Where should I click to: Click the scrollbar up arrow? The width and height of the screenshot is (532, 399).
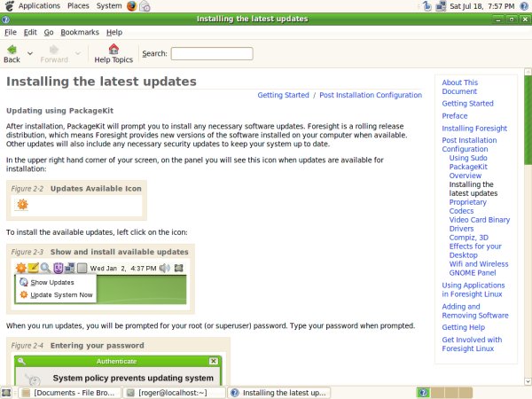pos(528,72)
